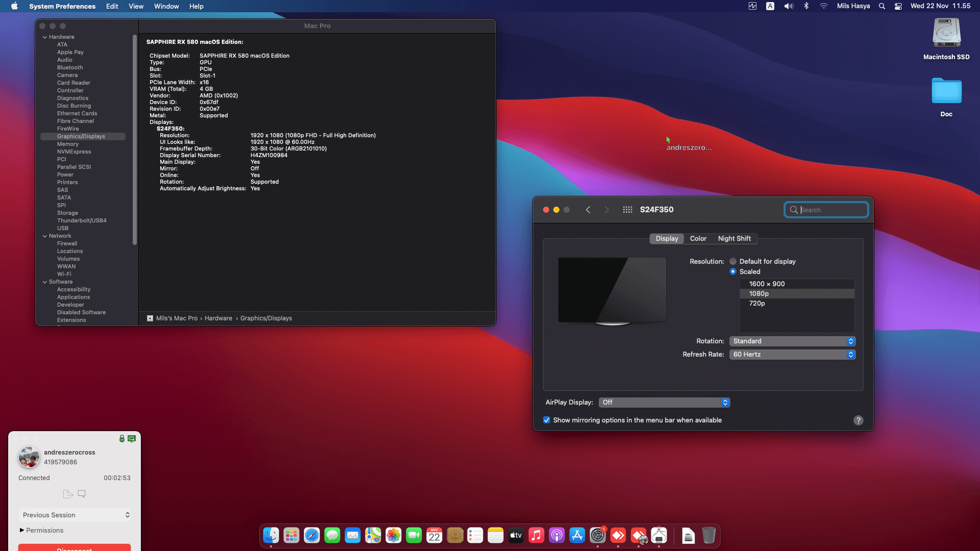Open the 'Previous Session' dropdown in AnyDesk
The height and width of the screenshot is (551, 980).
[75, 515]
